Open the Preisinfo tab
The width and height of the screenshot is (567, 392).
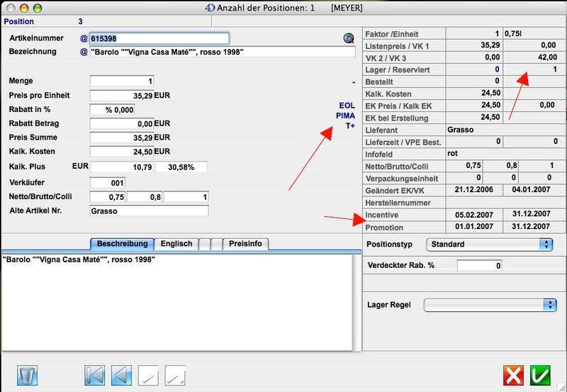point(245,244)
